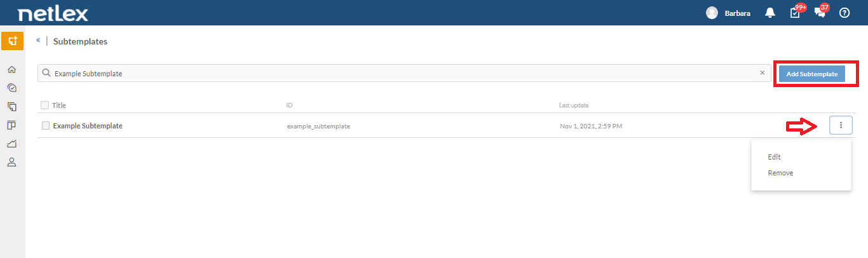Open the notifications bell
This screenshot has width=868, height=258.
pyautogui.click(x=770, y=13)
